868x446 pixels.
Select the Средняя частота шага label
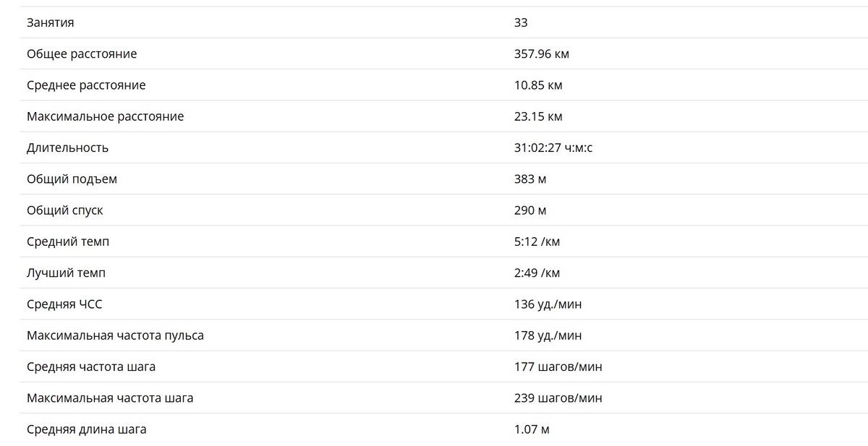tap(91, 366)
